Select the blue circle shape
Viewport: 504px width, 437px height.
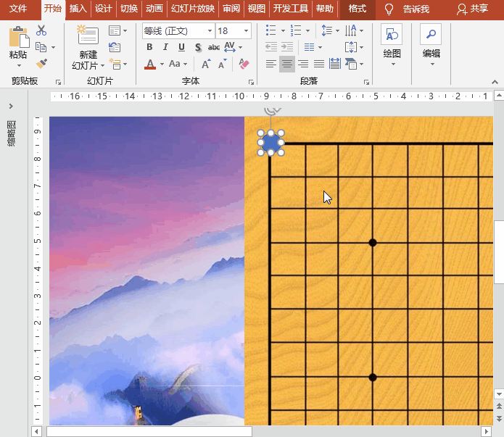[271, 143]
